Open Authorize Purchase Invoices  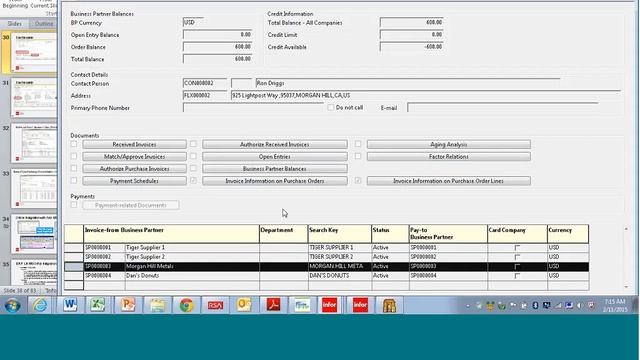[134, 169]
